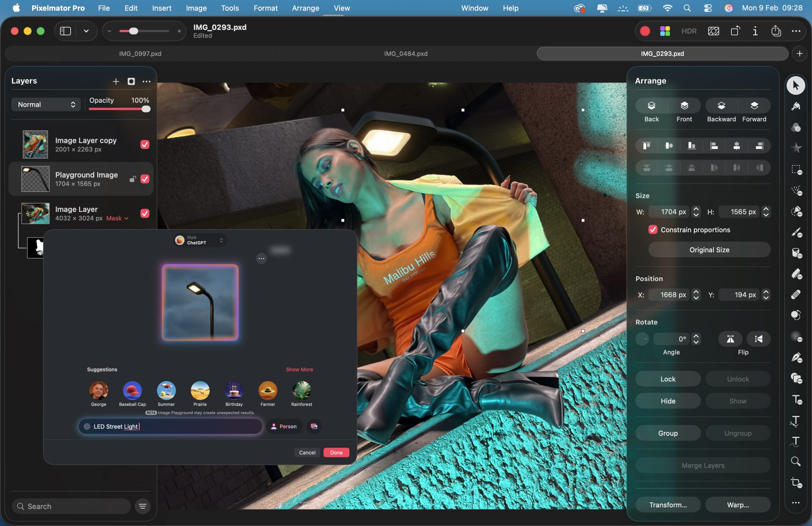Select the Type tool in the sidebar

797,398
